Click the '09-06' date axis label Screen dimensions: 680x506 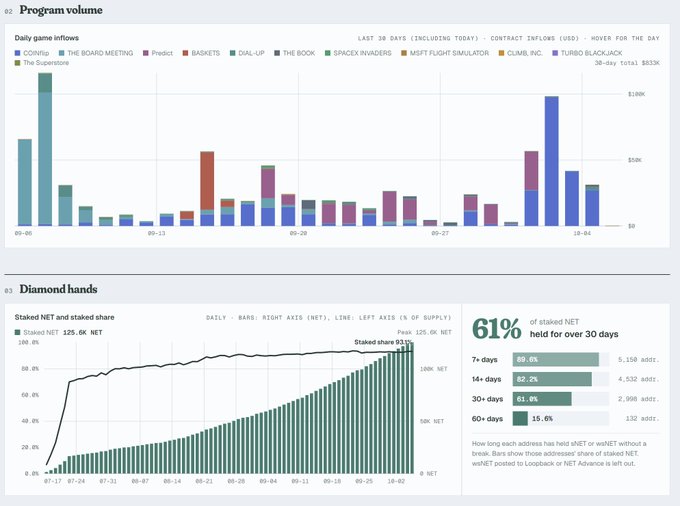click(23, 233)
